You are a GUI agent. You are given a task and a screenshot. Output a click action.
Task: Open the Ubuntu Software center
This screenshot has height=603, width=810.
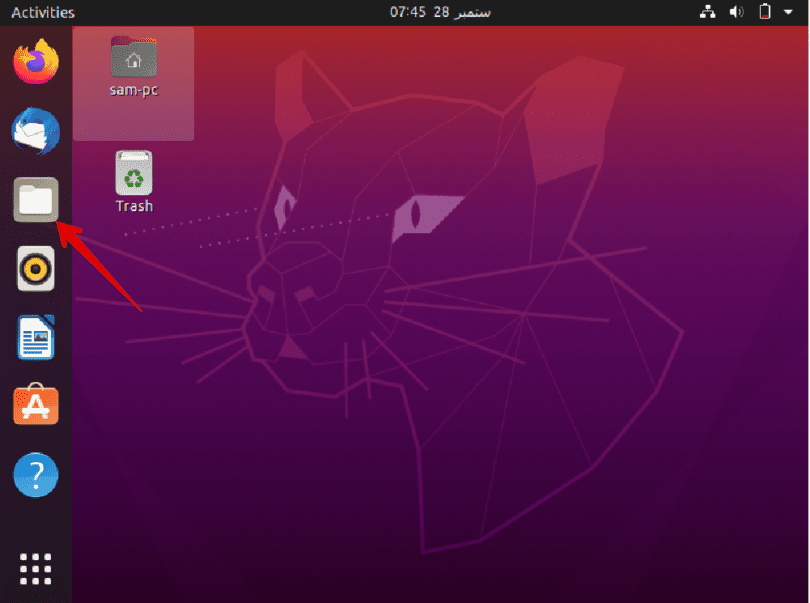tap(35, 405)
